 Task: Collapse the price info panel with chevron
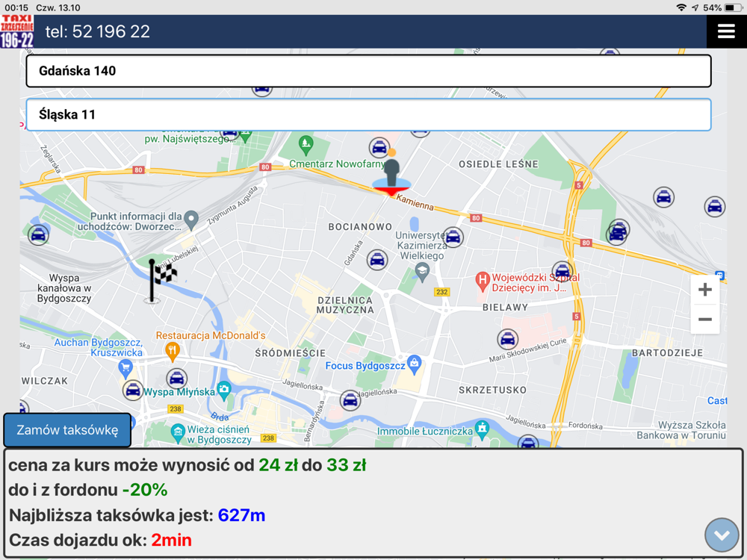click(x=722, y=535)
